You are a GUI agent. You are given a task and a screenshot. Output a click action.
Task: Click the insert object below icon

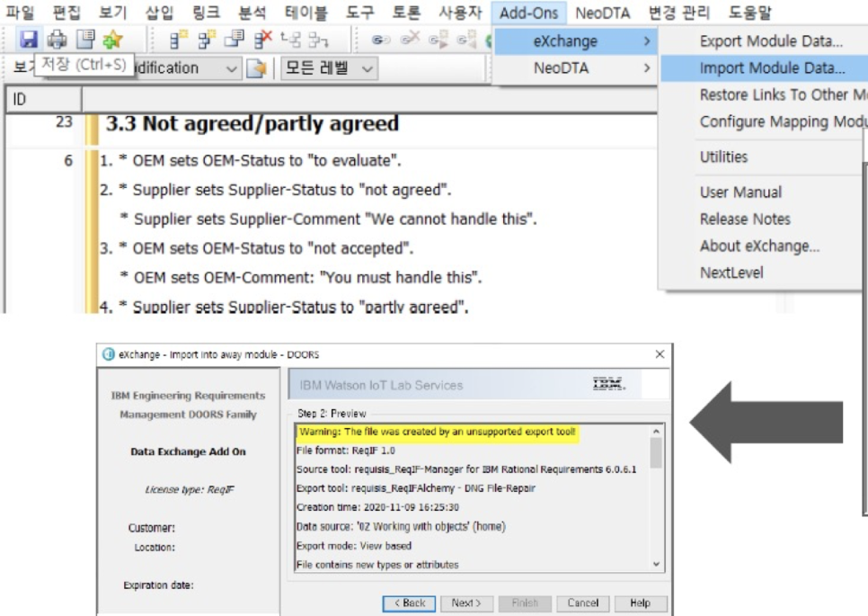click(207, 40)
